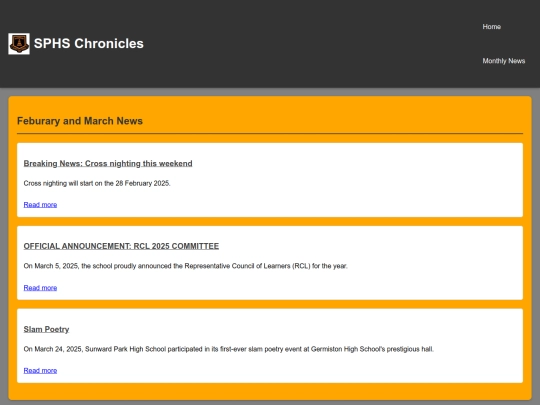Click the Germiston High School slam poetry summary
The image size is (540, 405).
tap(229, 349)
